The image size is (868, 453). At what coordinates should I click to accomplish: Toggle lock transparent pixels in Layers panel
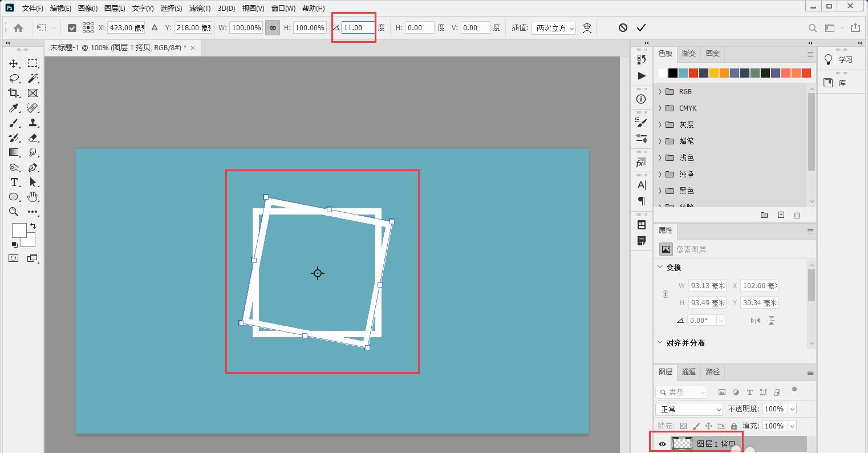click(x=683, y=426)
